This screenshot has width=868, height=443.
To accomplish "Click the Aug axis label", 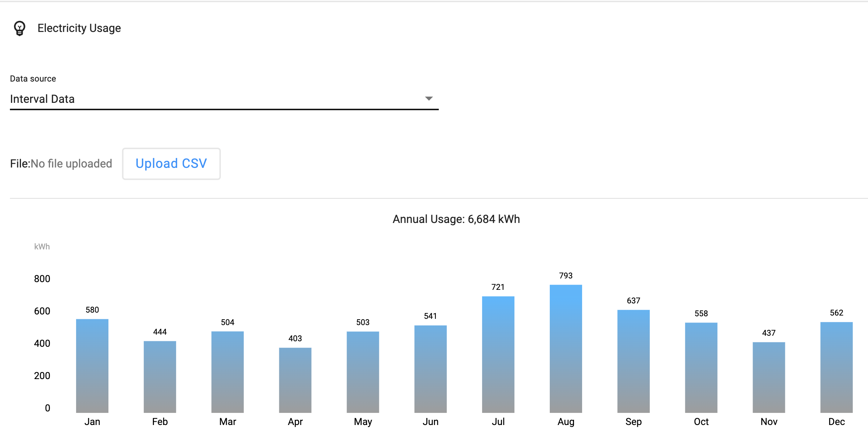I will point(566,422).
